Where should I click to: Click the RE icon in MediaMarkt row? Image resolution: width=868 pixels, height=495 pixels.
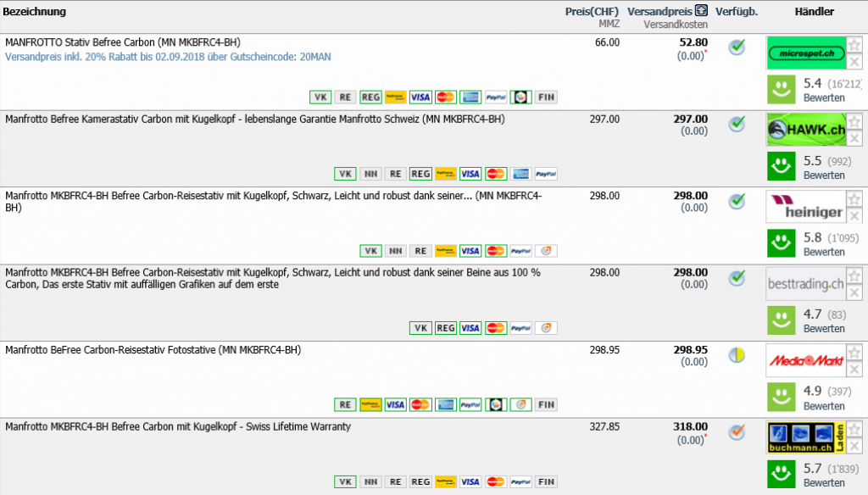click(x=346, y=405)
